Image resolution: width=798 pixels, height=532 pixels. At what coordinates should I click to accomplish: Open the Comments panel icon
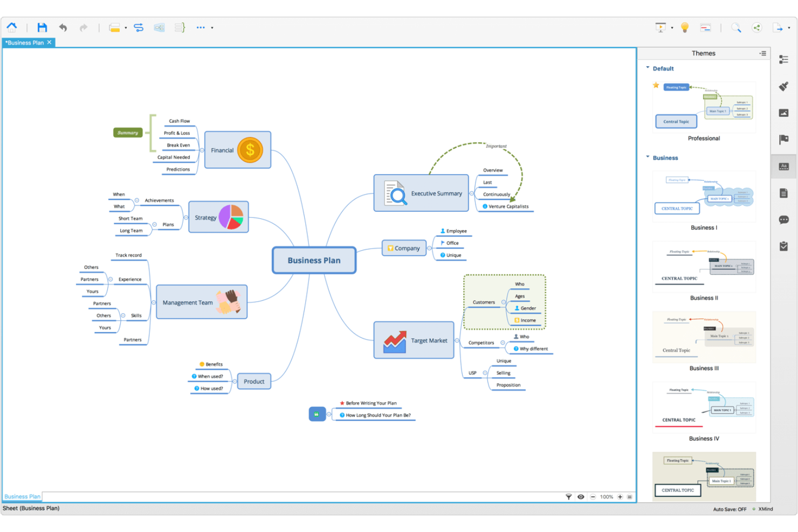(x=784, y=220)
